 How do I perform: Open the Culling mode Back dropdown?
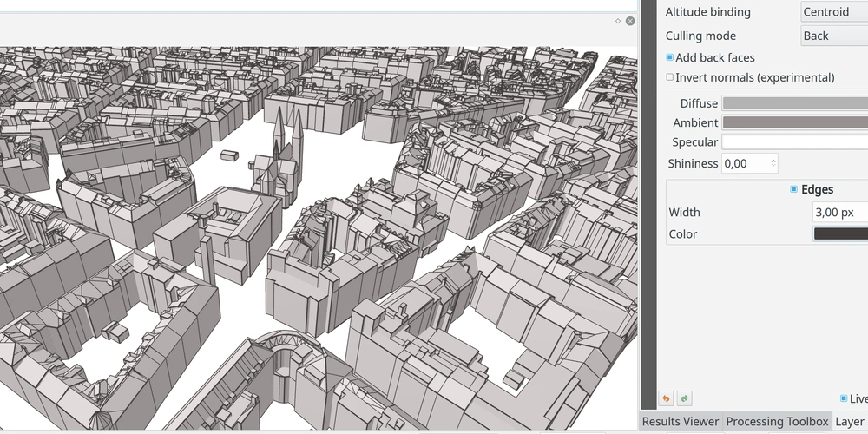pyautogui.click(x=834, y=36)
